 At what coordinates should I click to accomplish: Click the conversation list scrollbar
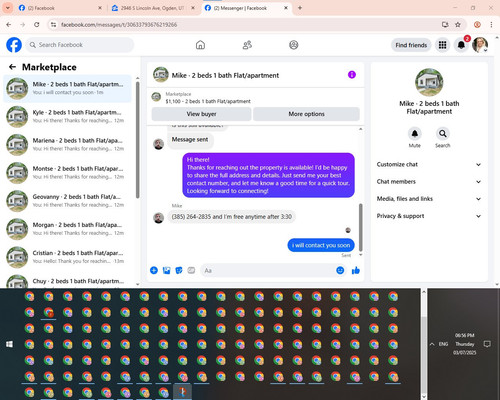click(x=138, y=139)
